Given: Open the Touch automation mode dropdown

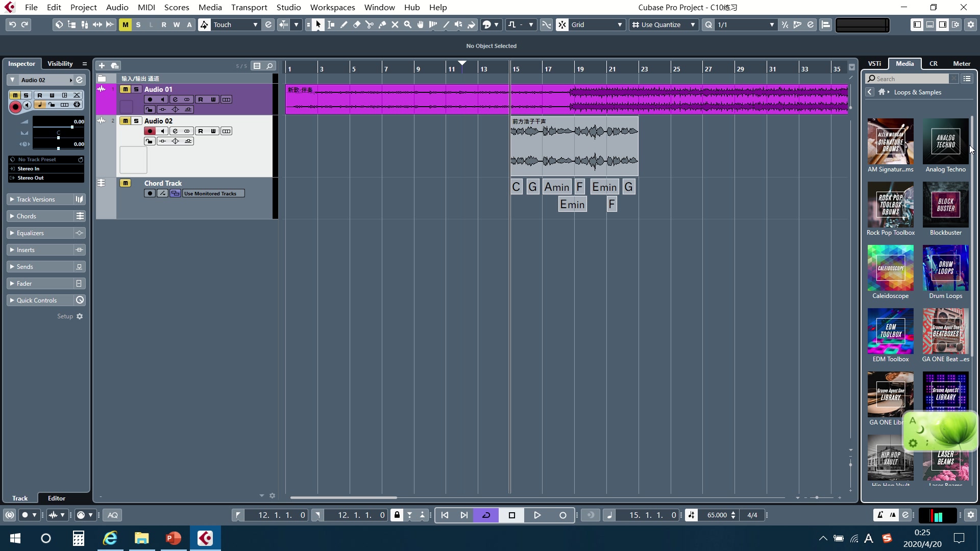Looking at the screenshot, I should pos(255,24).
